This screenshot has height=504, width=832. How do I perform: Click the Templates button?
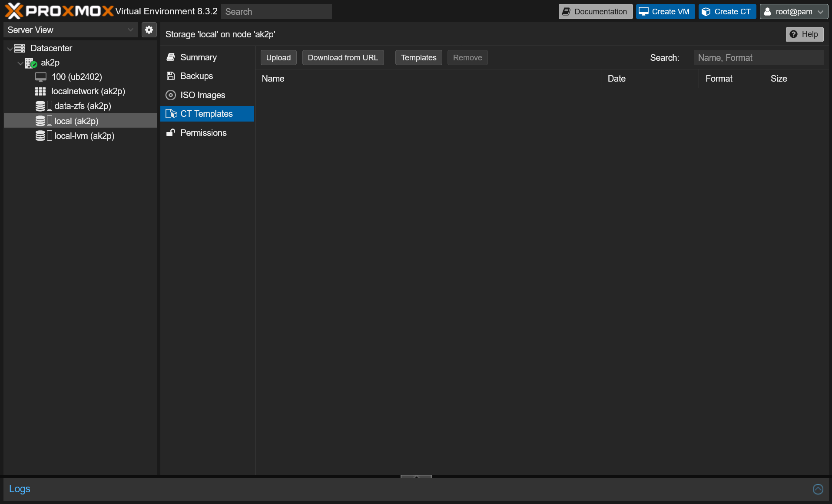(x=418, y=57)
